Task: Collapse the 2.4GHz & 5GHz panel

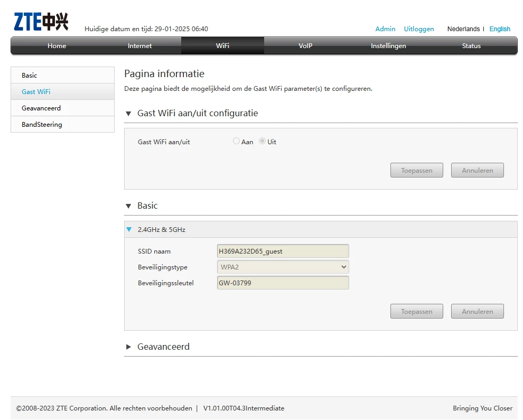Action: (129, 229)
